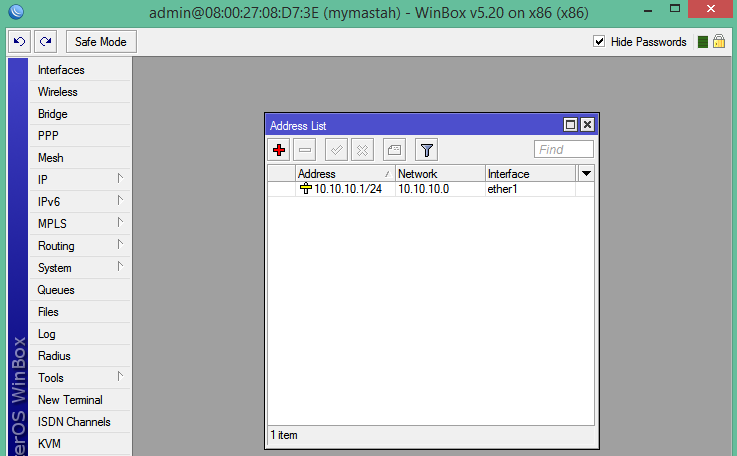
Task: Open KVM menu
Action: [x=80, y=444]
